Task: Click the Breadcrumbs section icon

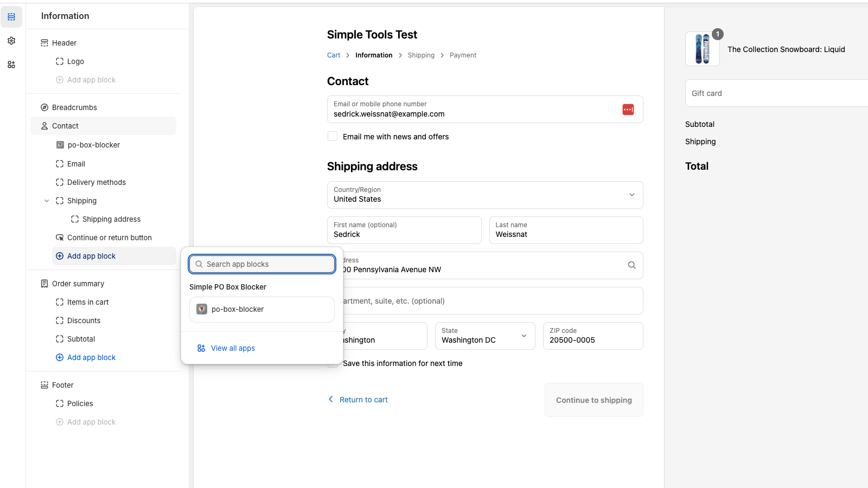Action: [44, 107]
